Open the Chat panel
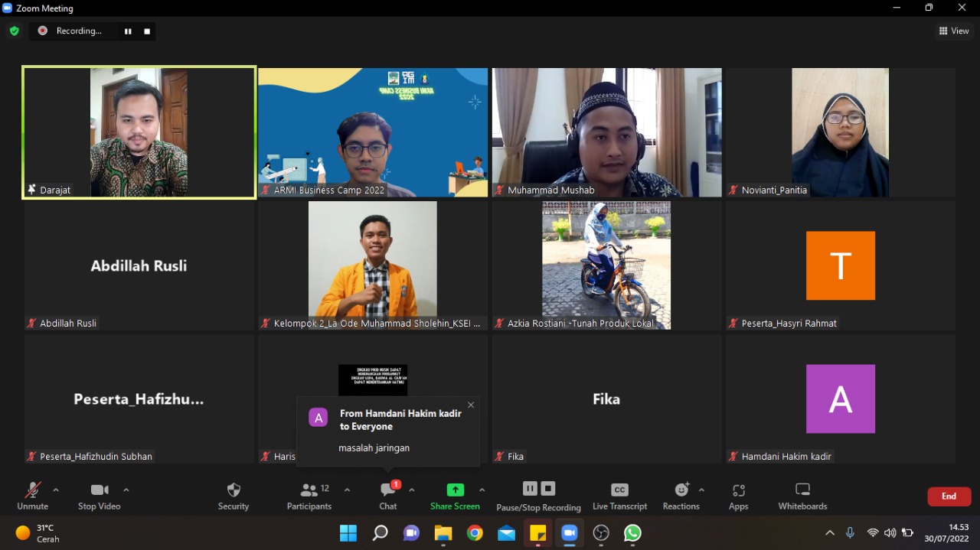This screenshot has height=550, width=980. click(x=388, y=496)
